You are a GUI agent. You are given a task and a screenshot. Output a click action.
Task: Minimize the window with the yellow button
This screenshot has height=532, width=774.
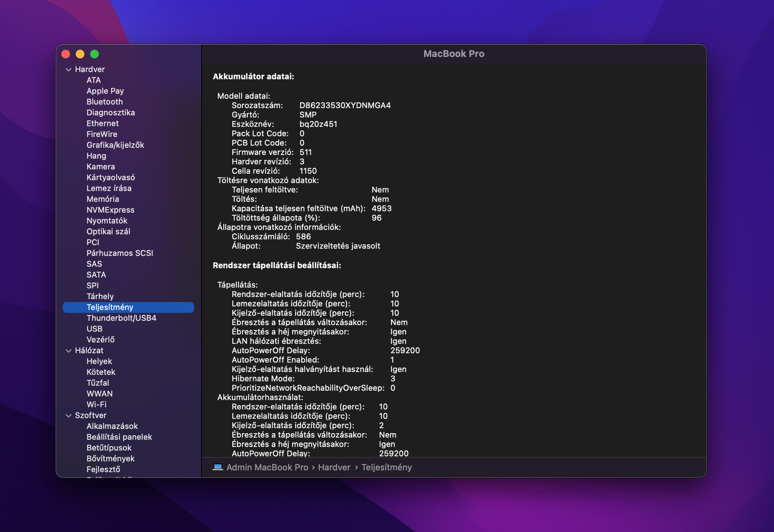coord(80,54)
